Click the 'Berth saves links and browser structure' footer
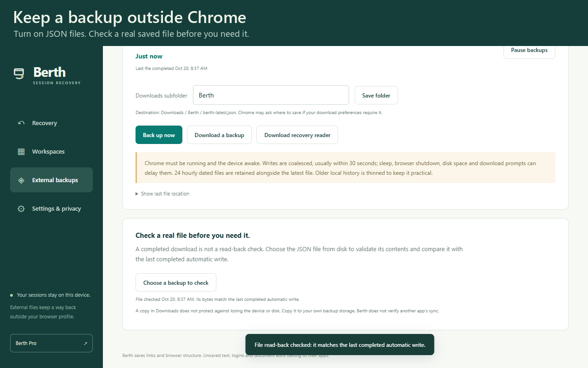The image size is (588, 368). coord(226,355)
